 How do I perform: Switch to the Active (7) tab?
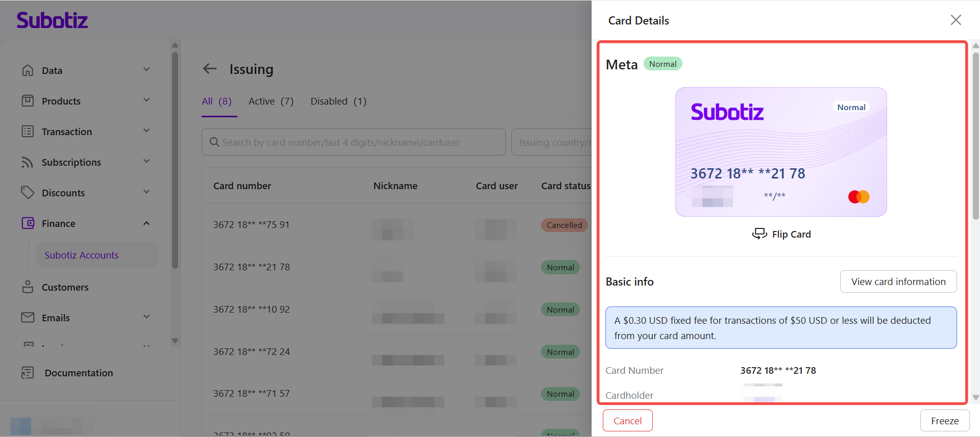point(271,101)
